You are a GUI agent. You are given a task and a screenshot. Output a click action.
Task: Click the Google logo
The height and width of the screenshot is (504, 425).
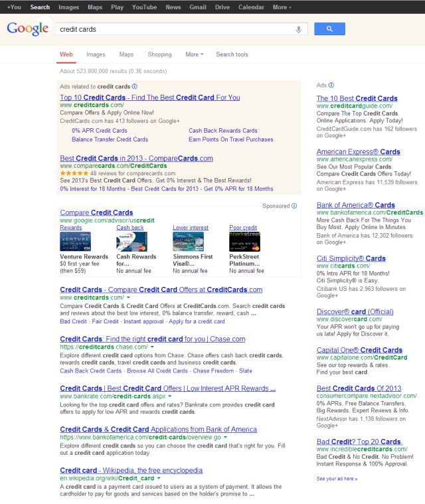point(28,29)
